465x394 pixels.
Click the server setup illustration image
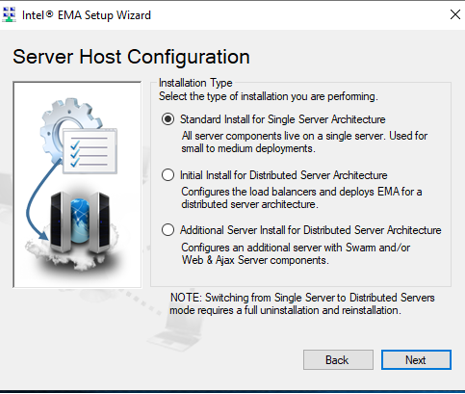(x=77, y=185)
